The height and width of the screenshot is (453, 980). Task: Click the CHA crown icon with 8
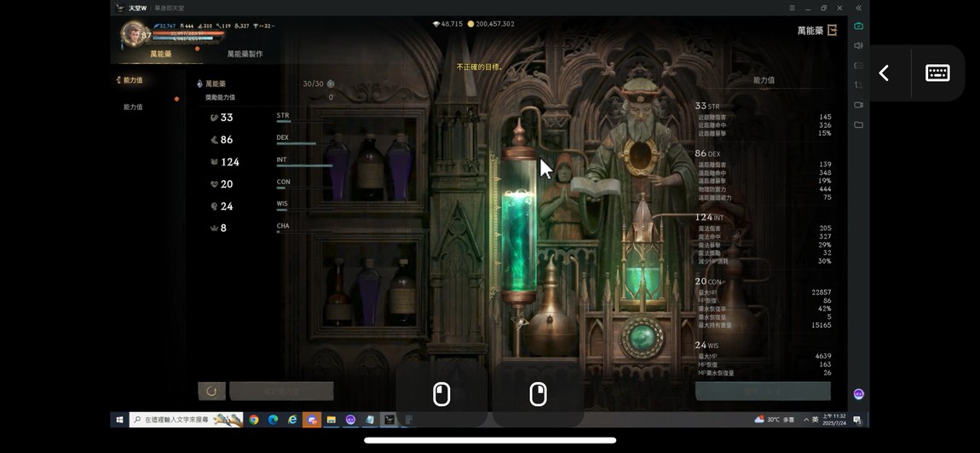point(214,229)
